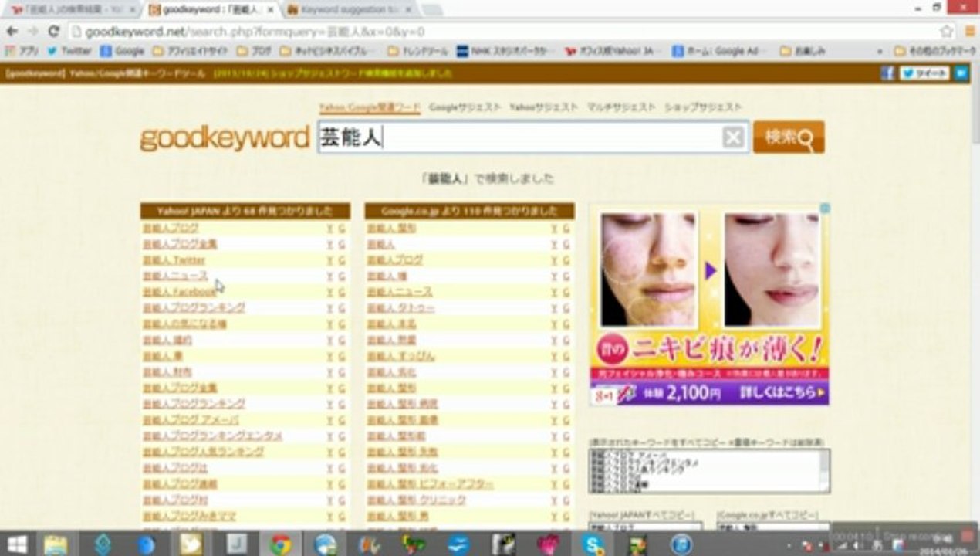
Task: Click G icon in 芸能人 整形 クリニック row
Action: pos(566,500)
